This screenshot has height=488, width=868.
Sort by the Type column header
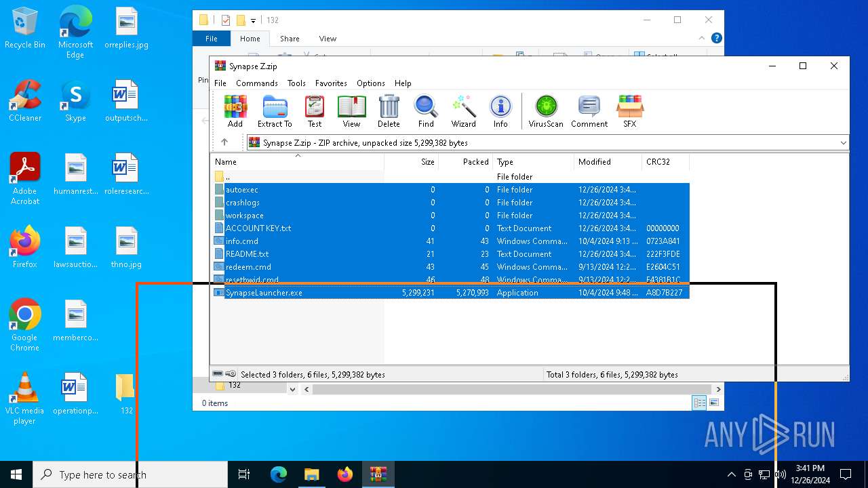pos(533,162)
